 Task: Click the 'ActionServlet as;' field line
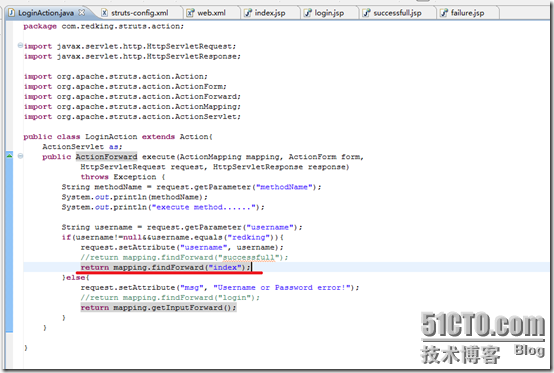(82, 147)
